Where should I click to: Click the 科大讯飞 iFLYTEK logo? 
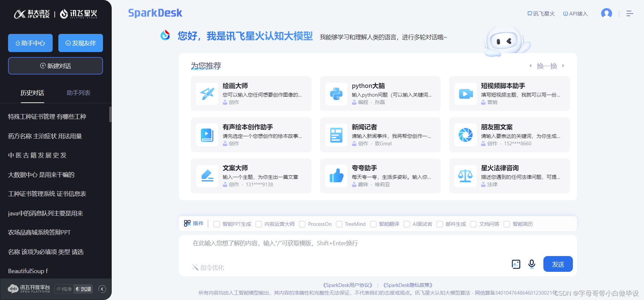click(x=32, y=14)
